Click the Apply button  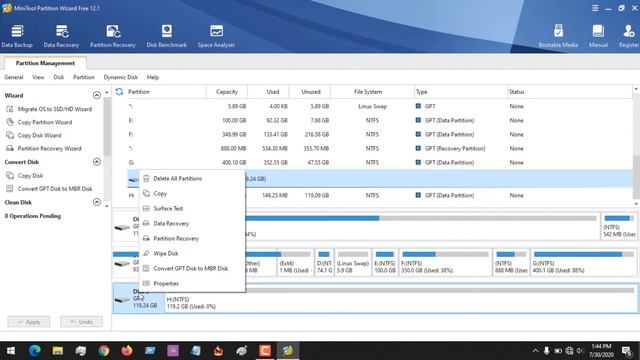pyautogui.click(x=29, y=322)
